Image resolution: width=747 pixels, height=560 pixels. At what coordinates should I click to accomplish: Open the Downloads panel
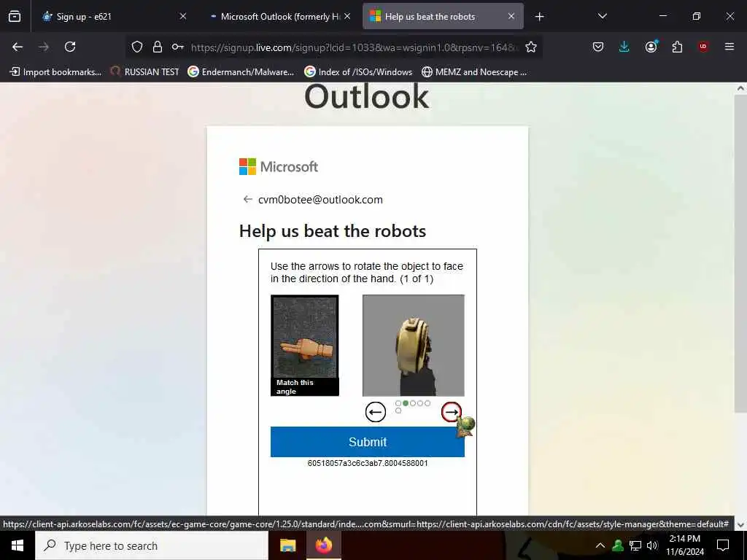624,47
